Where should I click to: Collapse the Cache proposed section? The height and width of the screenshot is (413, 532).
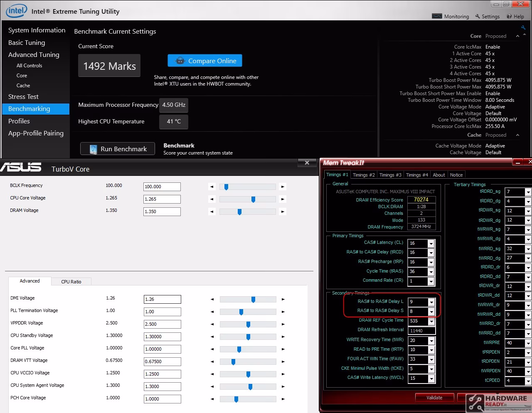[517, 135]
